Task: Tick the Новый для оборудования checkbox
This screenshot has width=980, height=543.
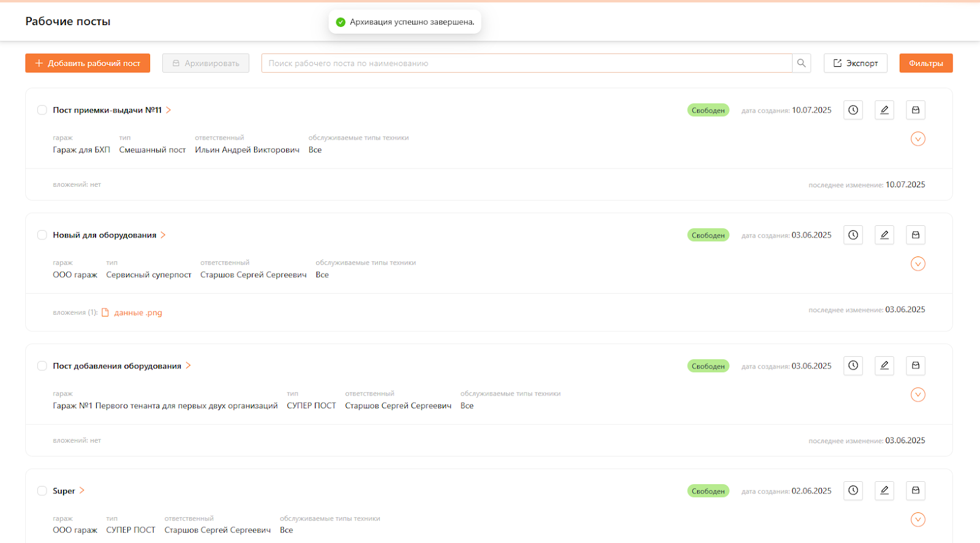Action: tap(42, 235)
